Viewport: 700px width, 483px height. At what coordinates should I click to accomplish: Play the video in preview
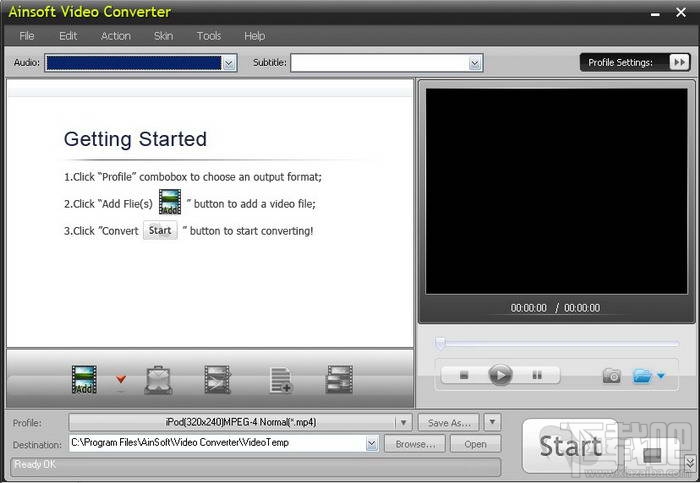click(500, 375)
